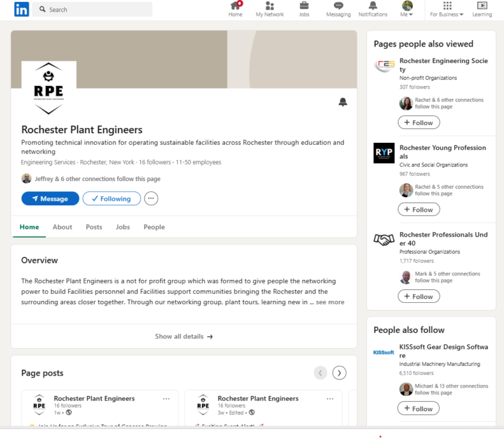504x438 pixels.
Task: Click the RPE logo on the 3w Edited post
Action: [x=203, y=405]
